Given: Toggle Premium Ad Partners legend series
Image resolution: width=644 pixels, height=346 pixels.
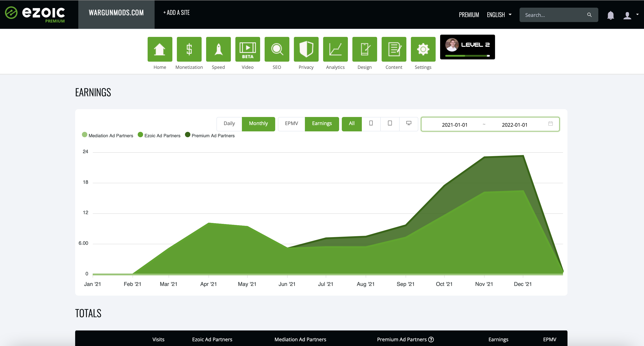Looking at the screenshot, I should tap(210, 135).
